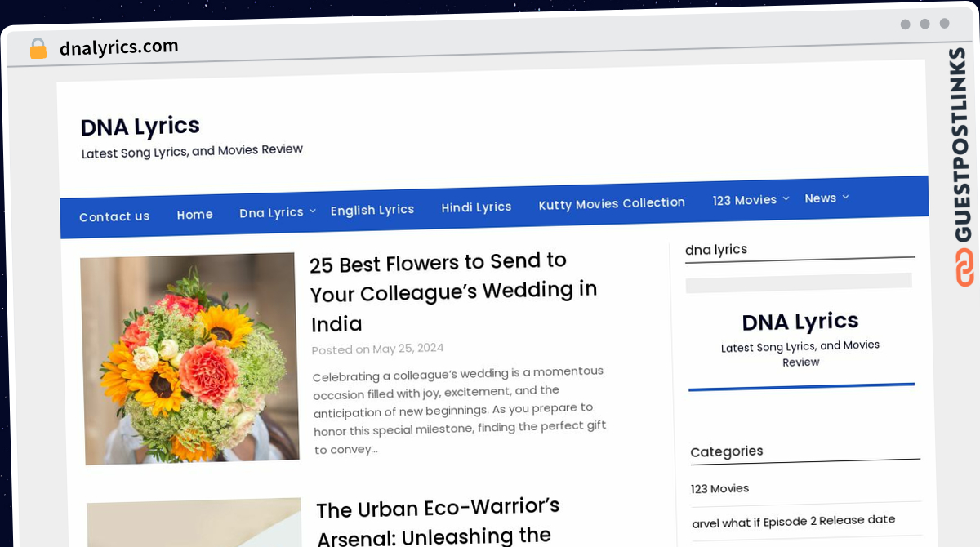Expand the News submenu chevron
Screen dimensions: 980x547
[845, 197]
